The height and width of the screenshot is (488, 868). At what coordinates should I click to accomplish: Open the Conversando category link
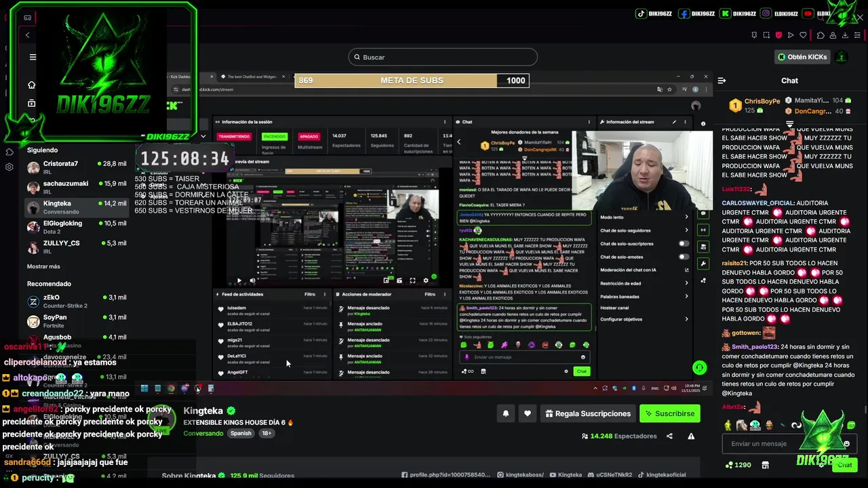point(203,433)
